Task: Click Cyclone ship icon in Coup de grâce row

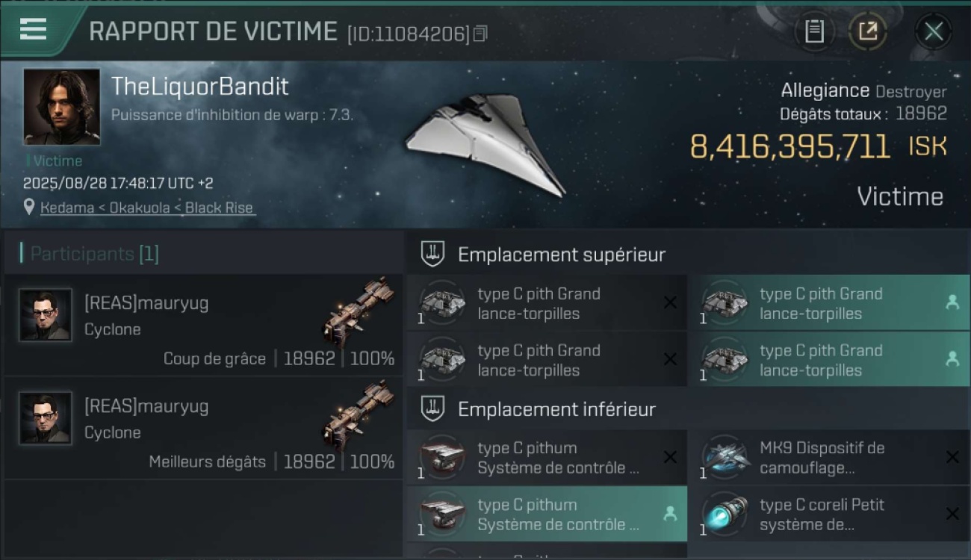Action: tap(358, 311)
